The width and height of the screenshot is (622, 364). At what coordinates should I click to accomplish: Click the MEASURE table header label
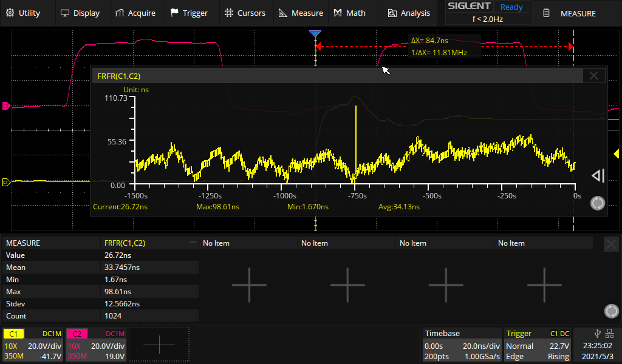pyautogui.click(x=23, y=243)
